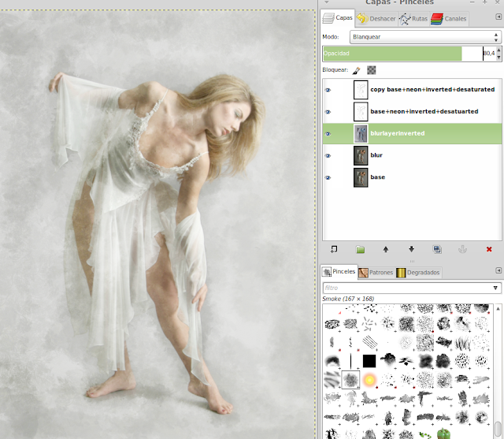Open the Degradados tab
This screenshot has height=439, width=504.
pyautogui.click(x=418, y=273)
